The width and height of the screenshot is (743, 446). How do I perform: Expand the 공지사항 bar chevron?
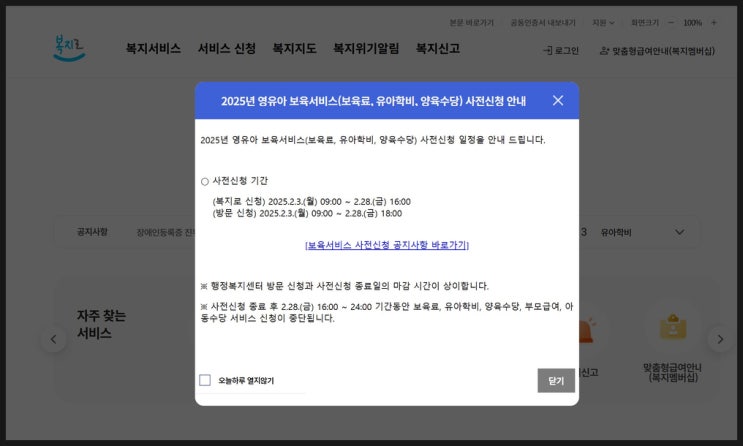pos(680,232)
